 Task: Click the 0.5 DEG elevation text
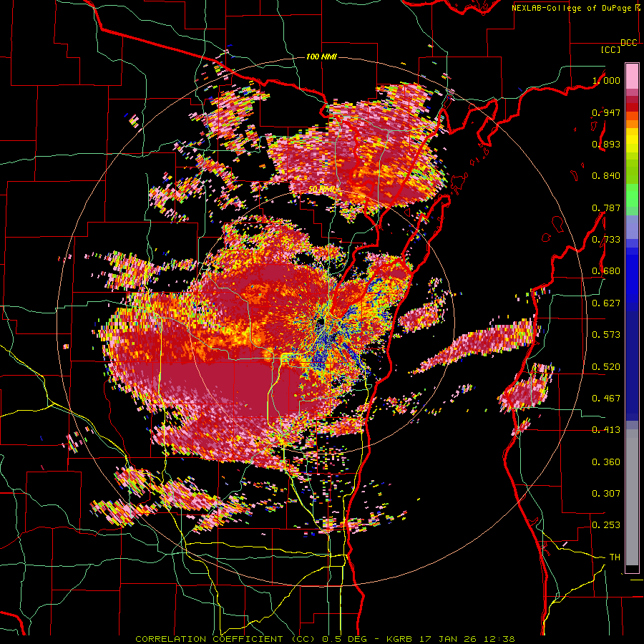(x=344, y=639)
